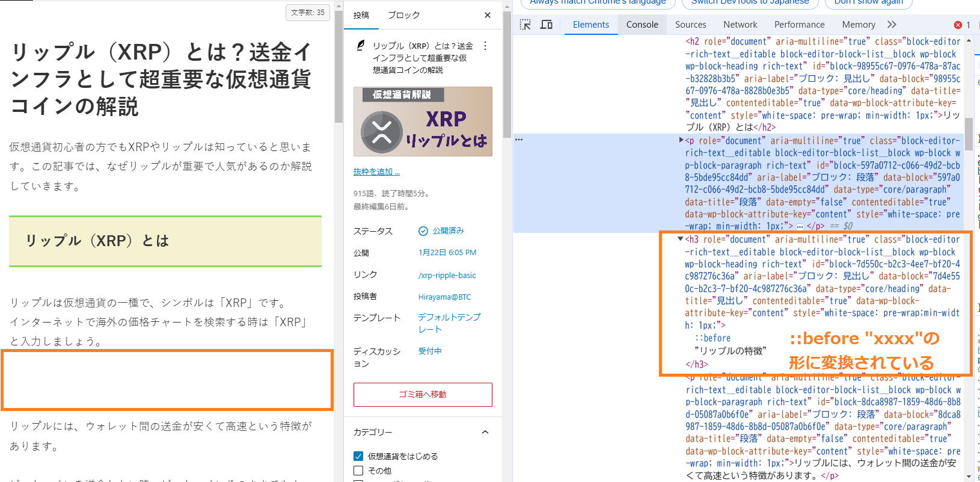Close the post settings sidebar
This screenshot has width=980, height=482.
coord(488,15)
